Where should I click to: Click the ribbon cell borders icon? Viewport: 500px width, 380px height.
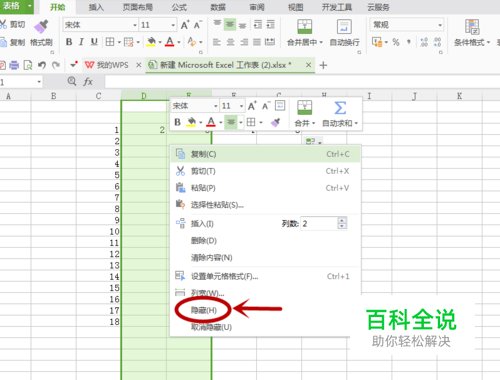coord(110,42)
